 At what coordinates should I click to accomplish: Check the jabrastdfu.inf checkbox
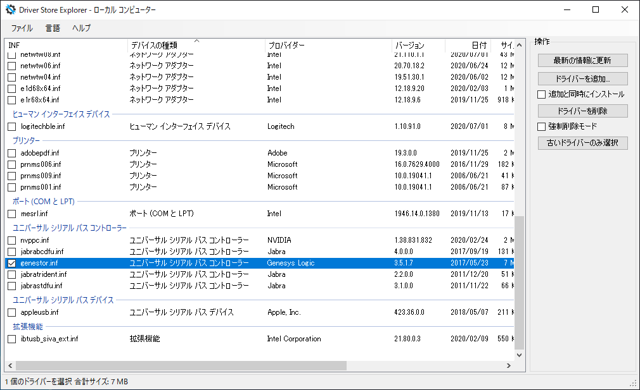pyautogui.click(x=12, y=286)
